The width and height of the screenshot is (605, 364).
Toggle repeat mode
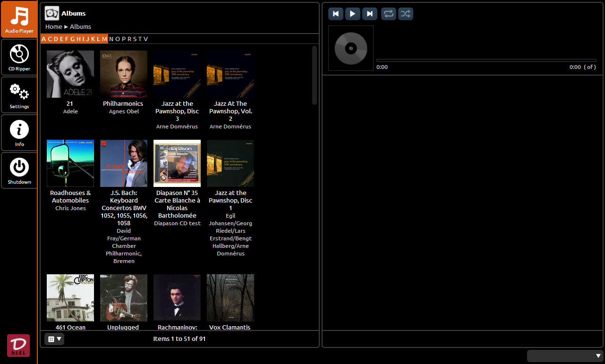(388, 14)
